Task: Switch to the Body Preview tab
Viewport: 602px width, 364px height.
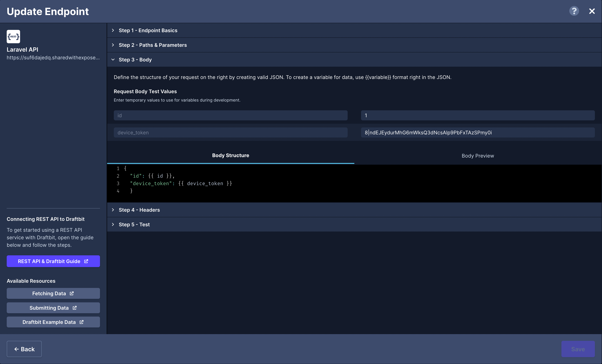Action: (478, 156)
